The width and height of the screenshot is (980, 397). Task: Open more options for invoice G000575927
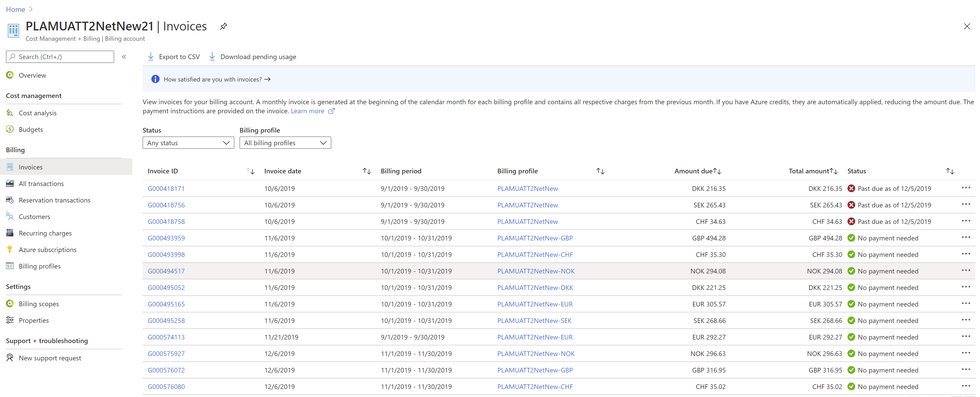[966, 353]
